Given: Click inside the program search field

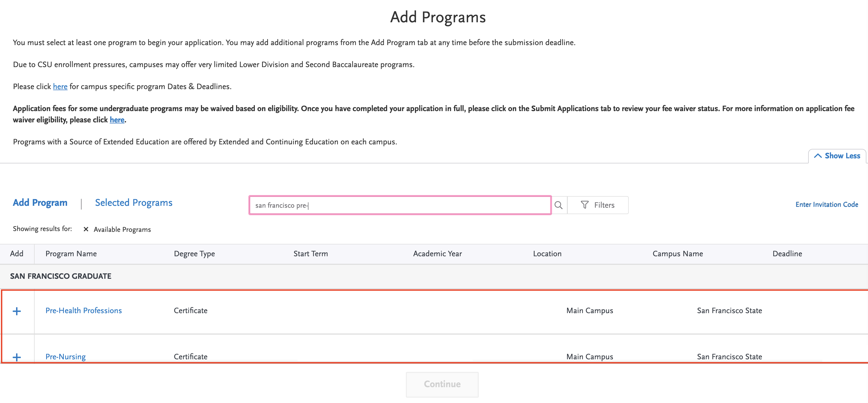Looking at the screenshot, I should click(x=400, y=205).
